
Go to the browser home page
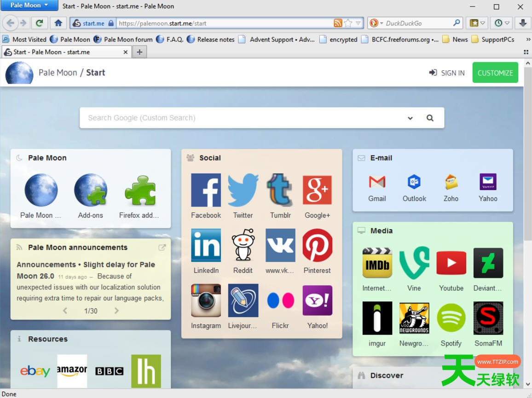coord(58,23)
